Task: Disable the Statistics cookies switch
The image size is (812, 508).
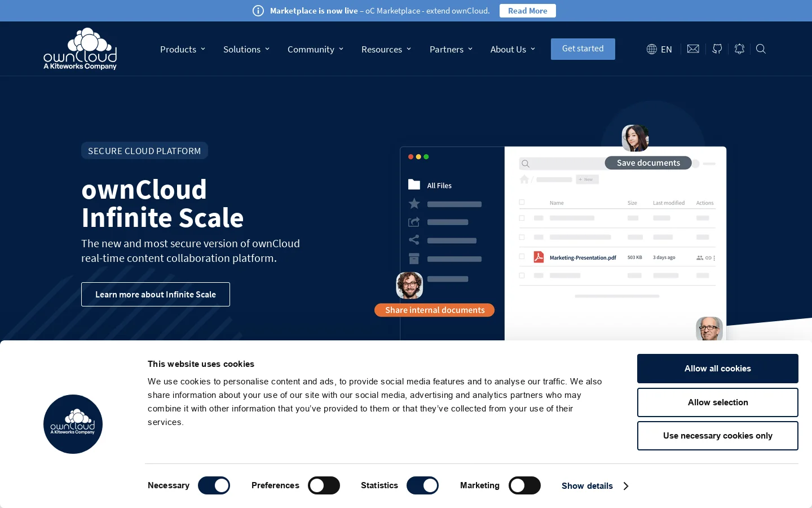Action: [422, 485]
